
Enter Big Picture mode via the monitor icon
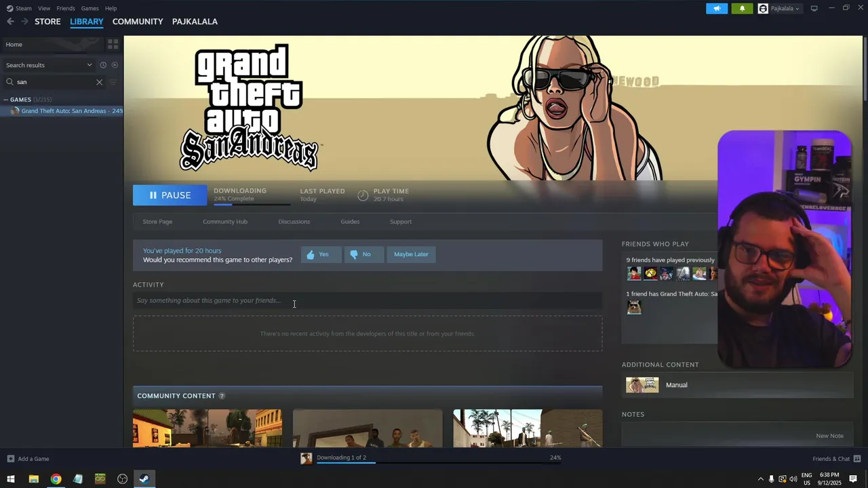click(814, 8)
